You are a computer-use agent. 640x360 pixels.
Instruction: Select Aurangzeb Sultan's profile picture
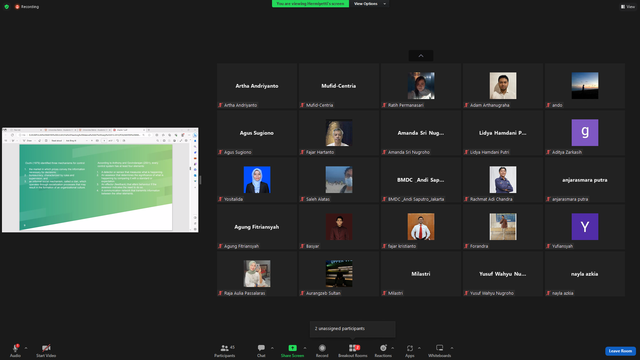click(x=339, y=273)
